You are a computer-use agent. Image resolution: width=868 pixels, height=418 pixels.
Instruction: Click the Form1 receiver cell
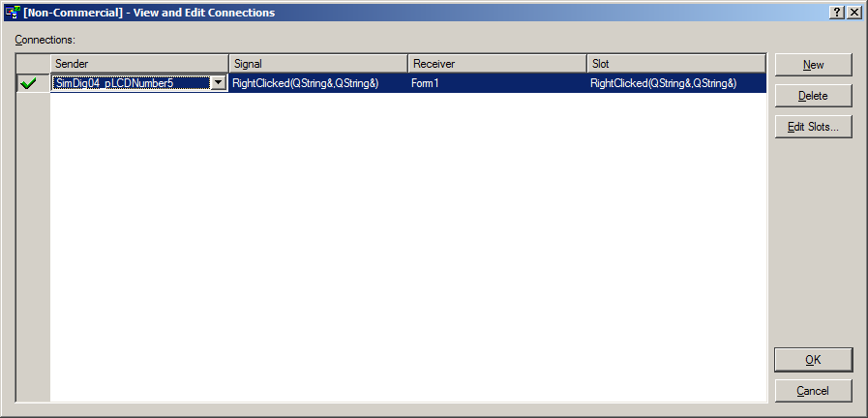click(x=497, y=83)
